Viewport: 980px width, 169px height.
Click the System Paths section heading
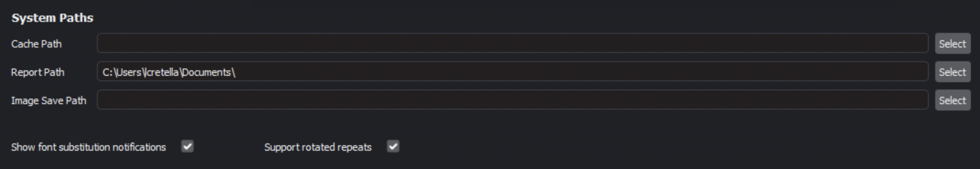click(x=53, y=18)
